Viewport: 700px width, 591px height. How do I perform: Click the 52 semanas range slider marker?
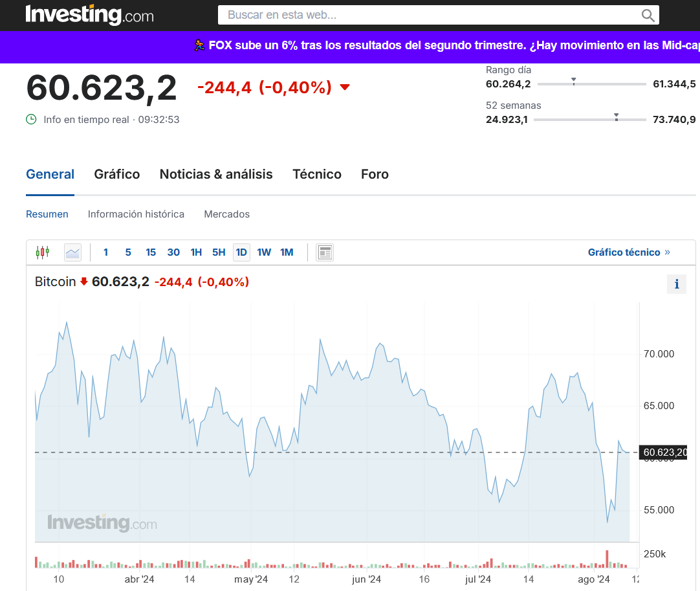(617, 117)
